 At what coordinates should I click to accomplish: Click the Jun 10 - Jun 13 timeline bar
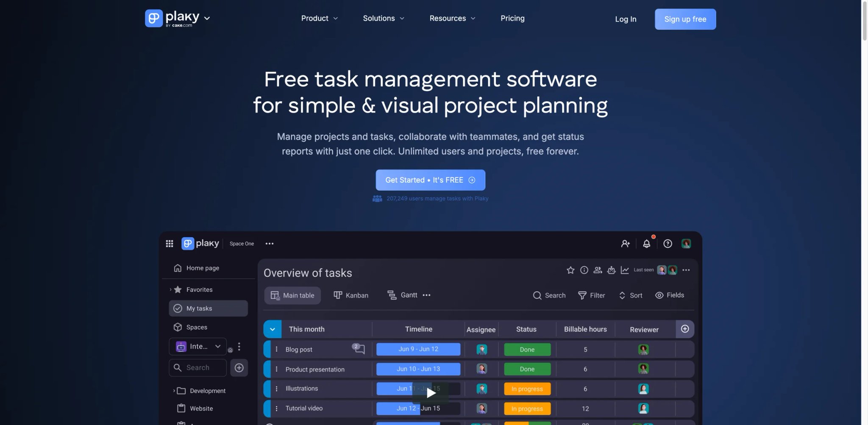(x=418, y=369)
